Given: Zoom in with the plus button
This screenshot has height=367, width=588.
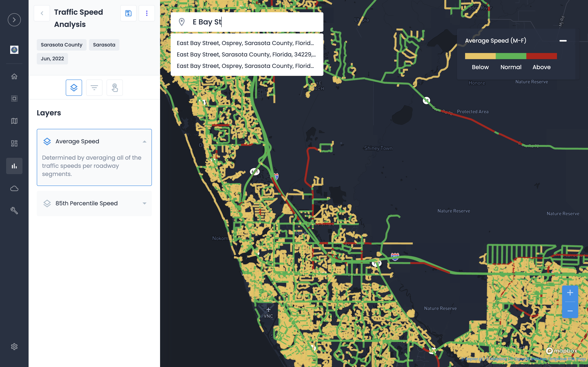Looking at the screenshot, I should pyautogui.click(x=570, y=293).
